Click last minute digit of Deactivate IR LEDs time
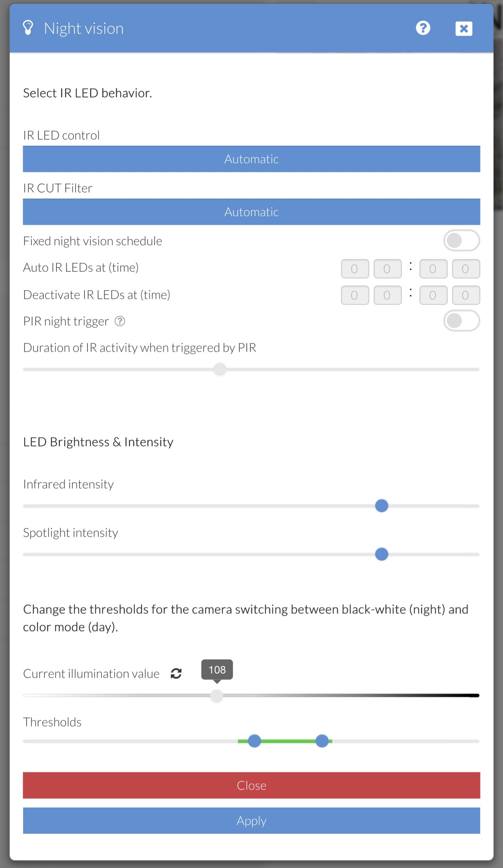This screenshot has height=868, width=503. point(466,295)
